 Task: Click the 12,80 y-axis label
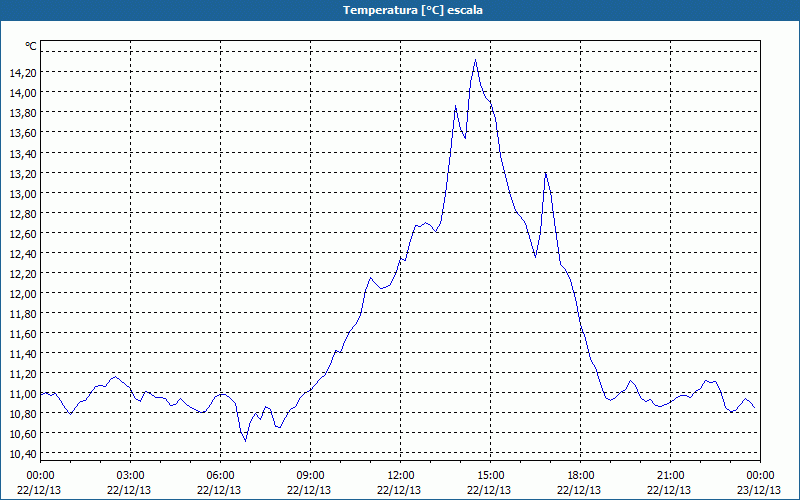click(x=23, y=213)
